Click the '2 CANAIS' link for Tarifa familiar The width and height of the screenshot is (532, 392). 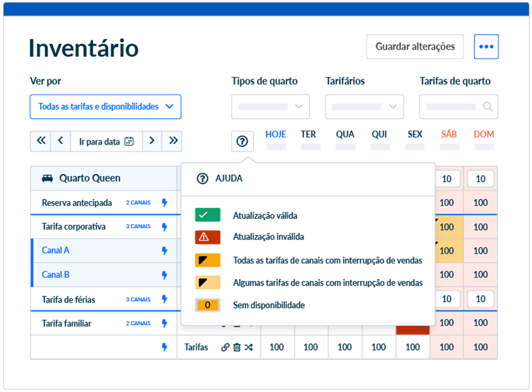pos(138,323)
